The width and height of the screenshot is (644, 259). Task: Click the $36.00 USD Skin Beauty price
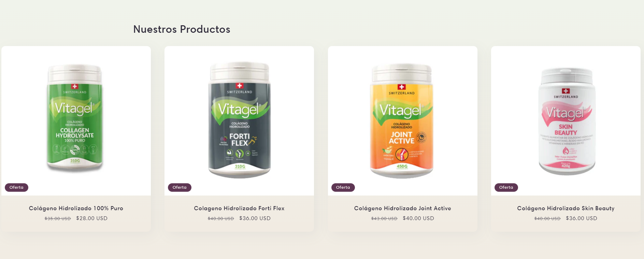[x=582, y=218]
